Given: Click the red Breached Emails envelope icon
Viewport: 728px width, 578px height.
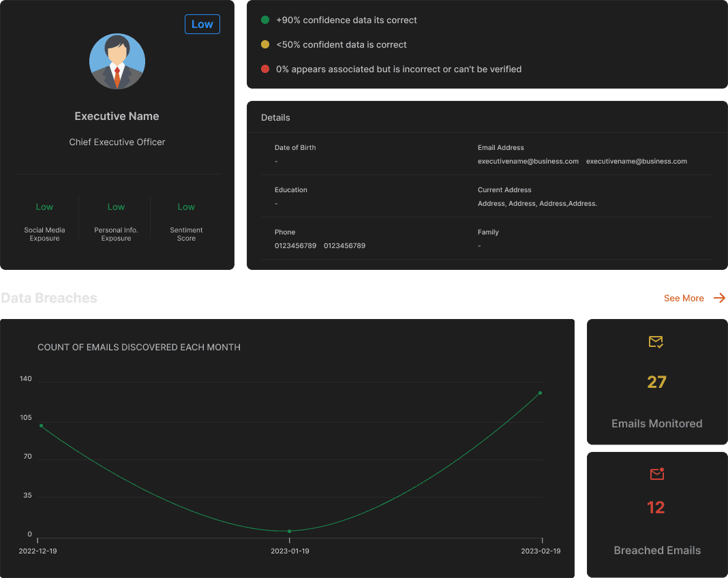Looking at the screenshot, I should 657,474.
